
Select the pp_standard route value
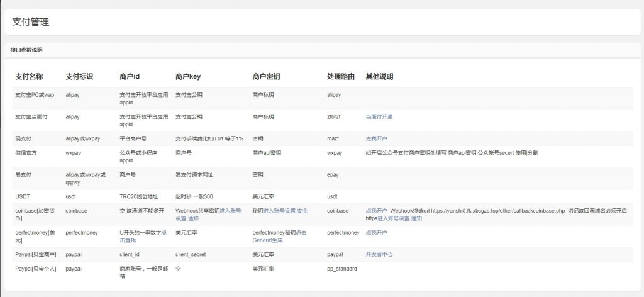coord(342,269)
